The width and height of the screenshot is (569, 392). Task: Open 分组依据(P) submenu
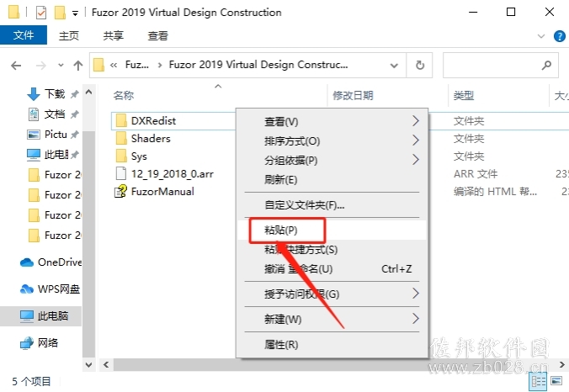(332, 160)
